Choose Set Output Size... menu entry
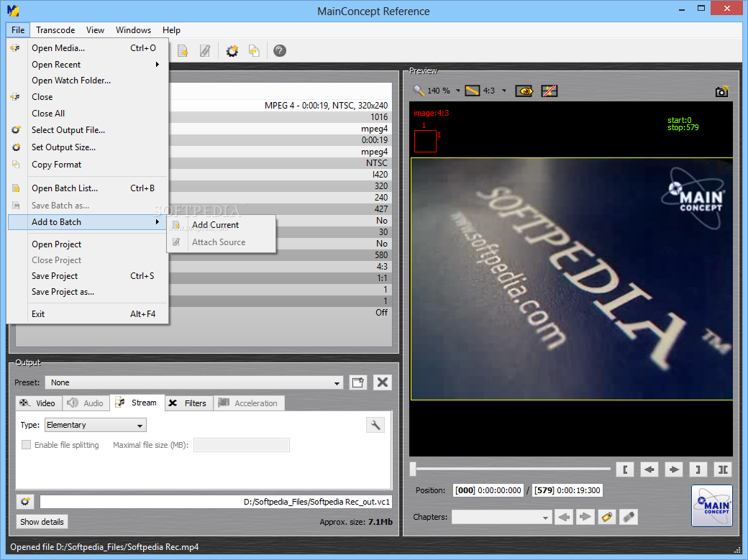This screenshot has height=560, width=748. 88,147
